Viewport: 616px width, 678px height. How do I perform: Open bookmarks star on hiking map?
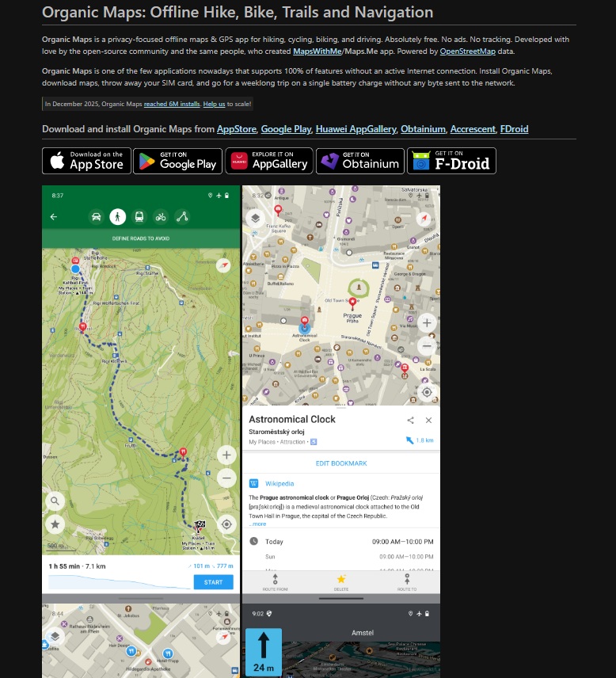tap(55, 524)
